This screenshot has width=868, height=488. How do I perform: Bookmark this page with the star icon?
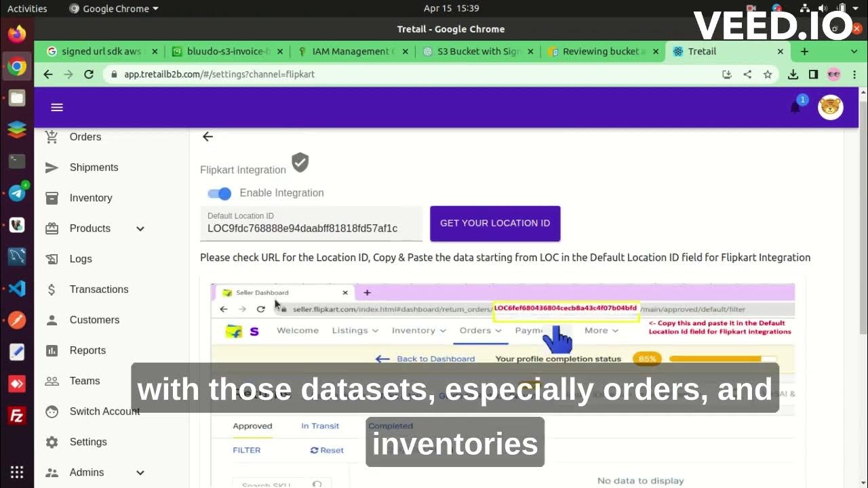768,75
